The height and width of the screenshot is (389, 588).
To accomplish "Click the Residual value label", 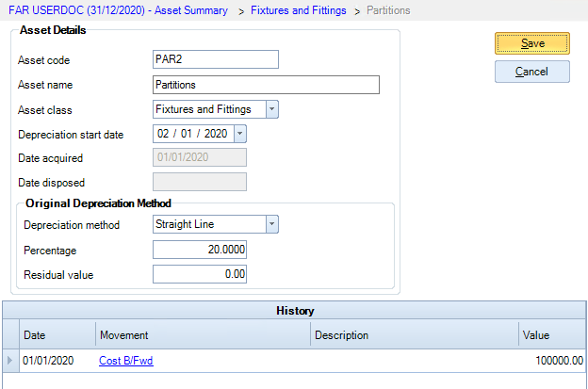I will (58, 275).
